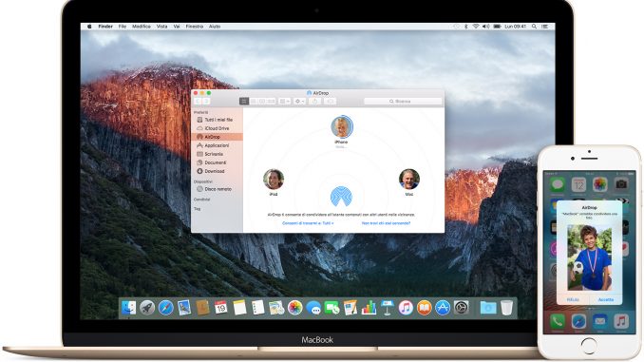Open the Modifica menu

pyautogui.click(x=142, y=27)
